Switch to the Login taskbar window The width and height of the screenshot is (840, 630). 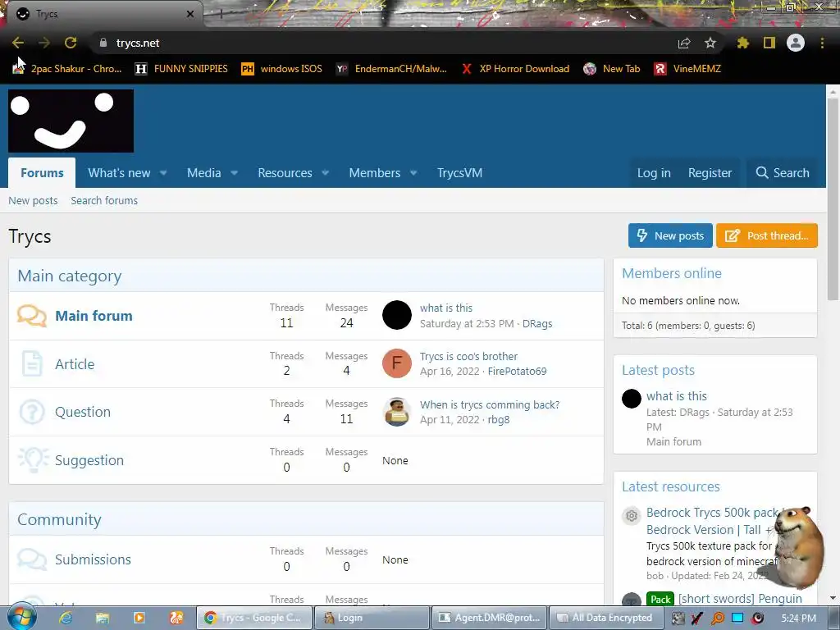click(372, 618)
